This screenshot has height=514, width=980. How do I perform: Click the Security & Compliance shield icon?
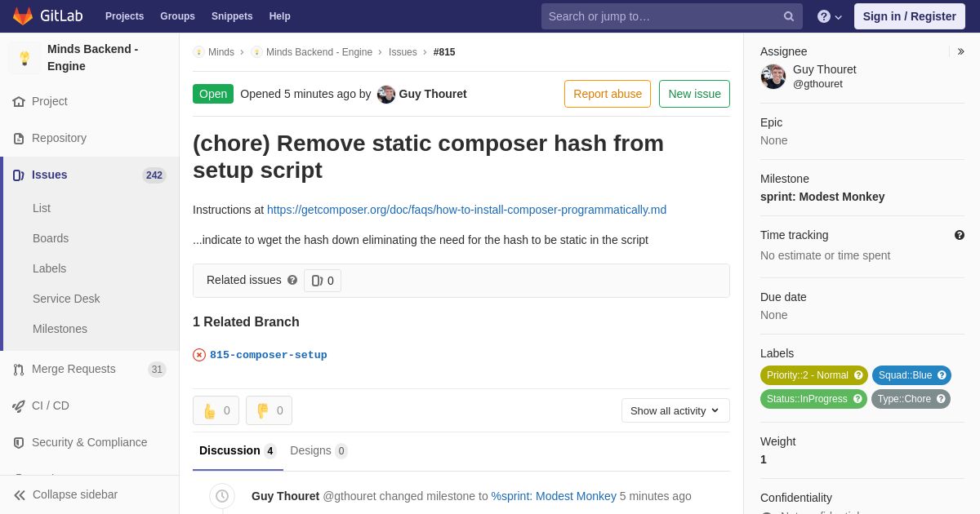point(19,443)
